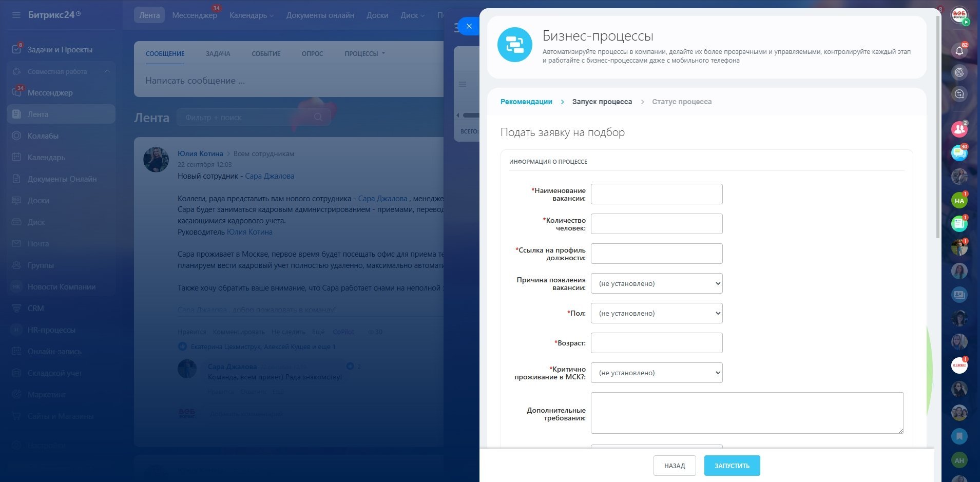
Task: Open Документы онлайн in top menu
Action: point(320,15)
